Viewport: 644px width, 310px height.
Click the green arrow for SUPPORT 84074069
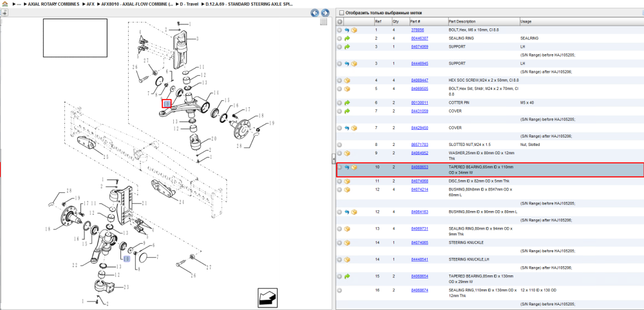point(347,47)
